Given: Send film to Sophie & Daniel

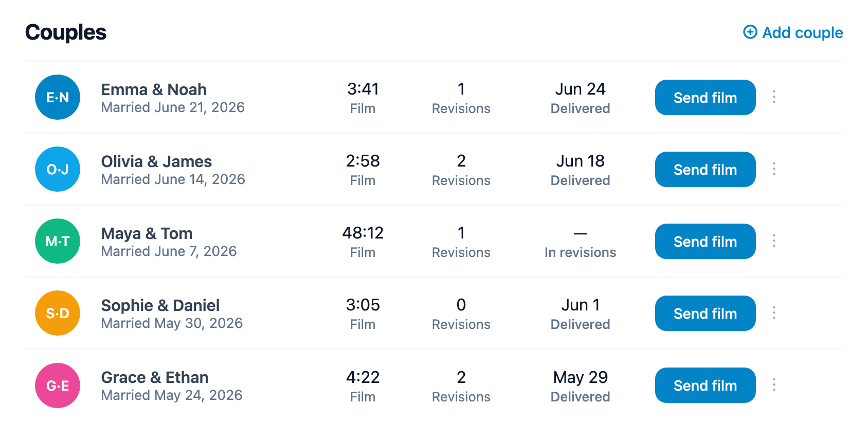Looking at the screenshot, I should pyautogui.click(x=705, y=313).
